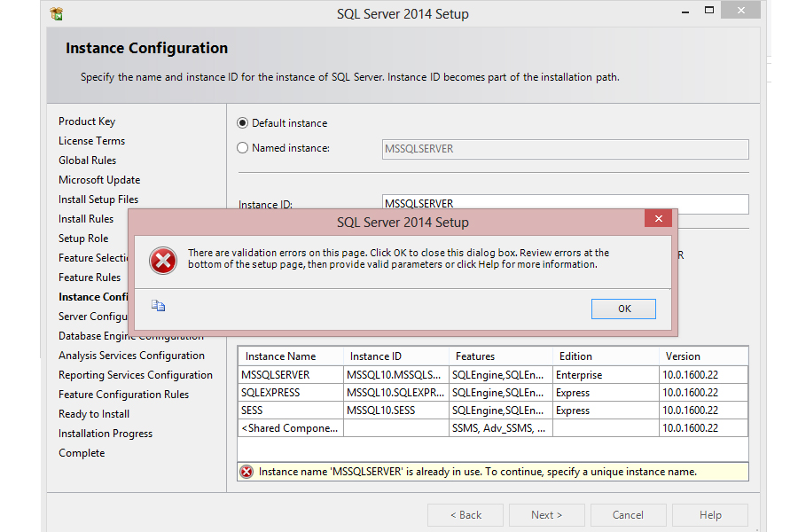Select the Default instance radio button
Image resolution: width=798 pixels, height=532 pixels.
[243, 123]
